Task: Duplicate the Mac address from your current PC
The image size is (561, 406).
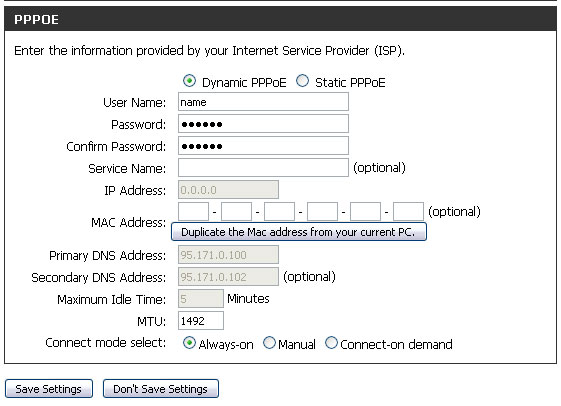Action: click(299, 232)
